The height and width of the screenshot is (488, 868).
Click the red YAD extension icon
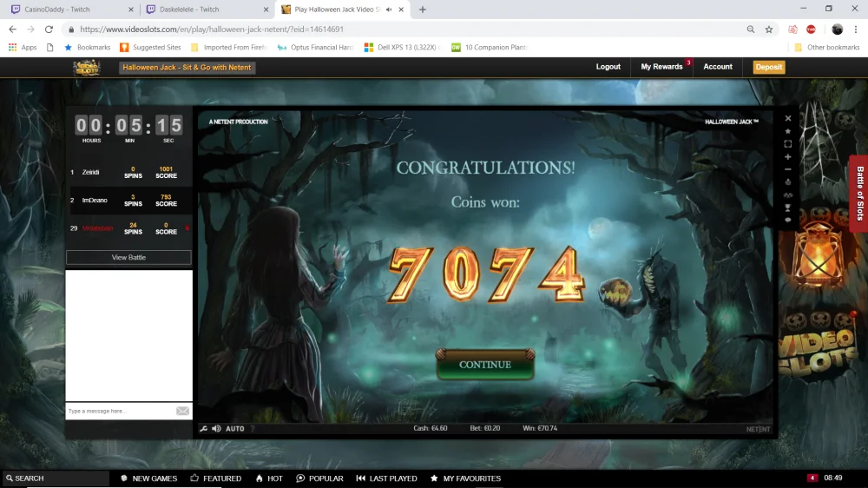(811, 30)
